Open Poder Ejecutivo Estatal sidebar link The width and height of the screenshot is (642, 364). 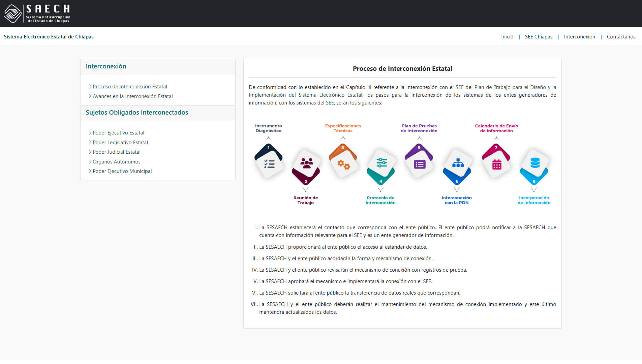coord(118,133)
